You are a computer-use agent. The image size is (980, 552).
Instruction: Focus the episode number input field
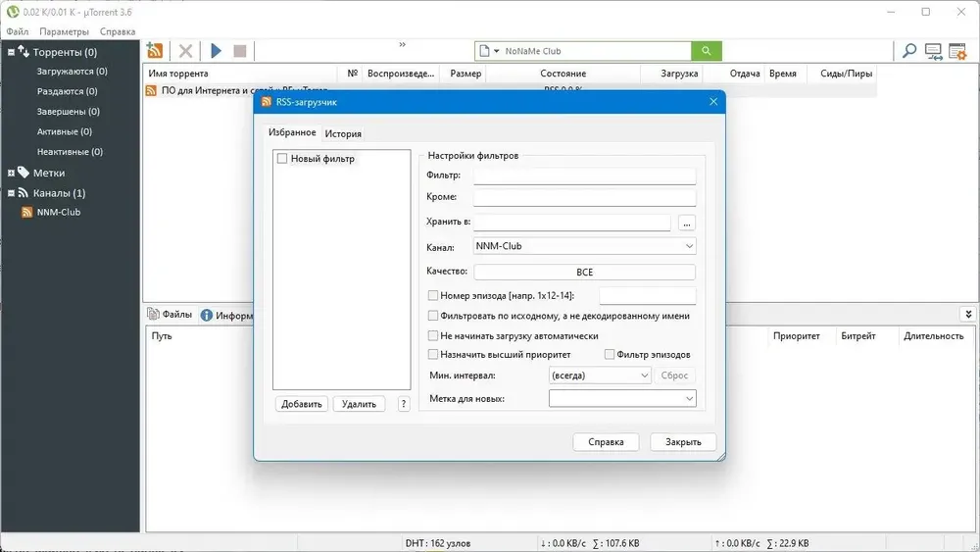click(x=648, y=295)
